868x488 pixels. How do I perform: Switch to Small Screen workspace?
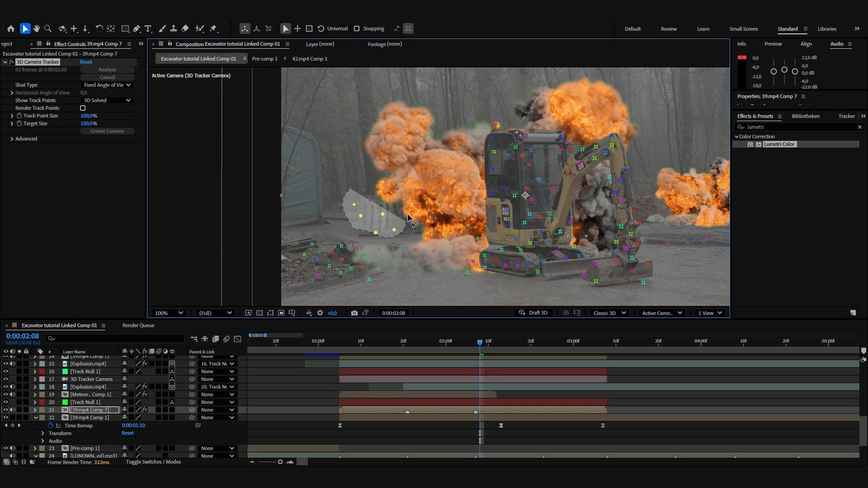coord(743,29)
